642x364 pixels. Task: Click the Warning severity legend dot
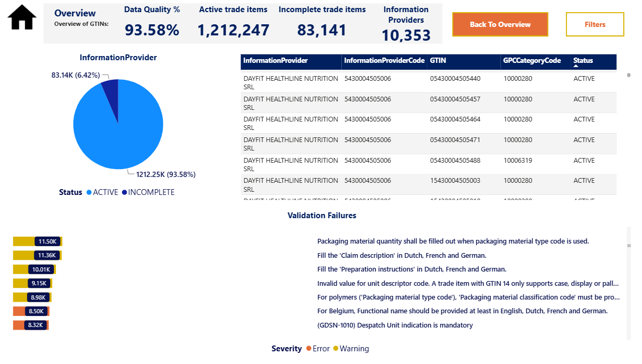[x=336, y=349]
